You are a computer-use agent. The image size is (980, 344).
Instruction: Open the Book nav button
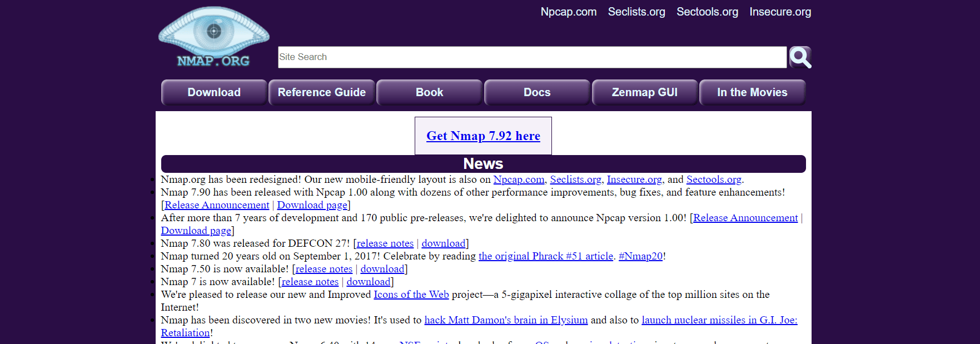pyautogui.click(x=429, y=92)
